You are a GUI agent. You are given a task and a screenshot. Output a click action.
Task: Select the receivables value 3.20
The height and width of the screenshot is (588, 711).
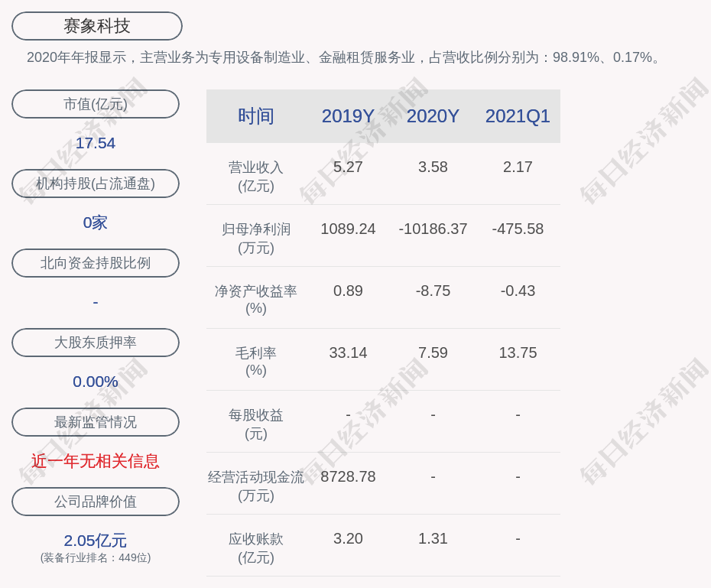pyautogui.click(x=349, y=538)
